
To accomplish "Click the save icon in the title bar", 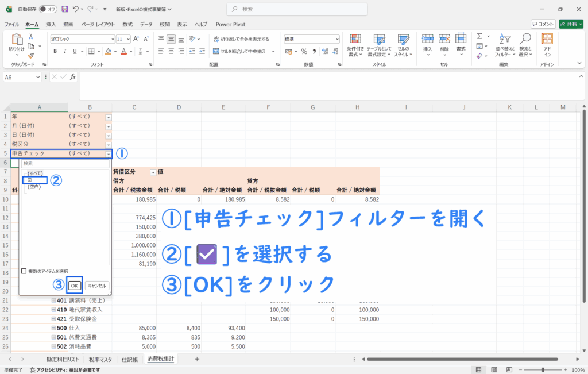I will pyautogui.click(x=64, y=9).
